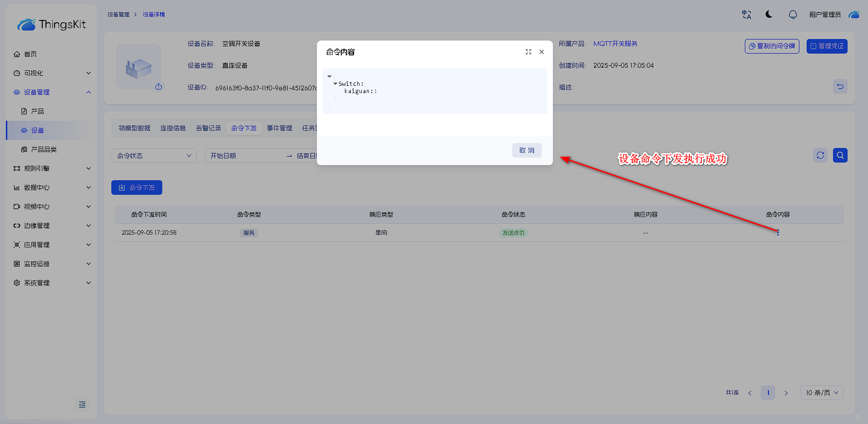Switch to the 物模型数据 tab
Screen dimensions: 868x424
(135, 128)
